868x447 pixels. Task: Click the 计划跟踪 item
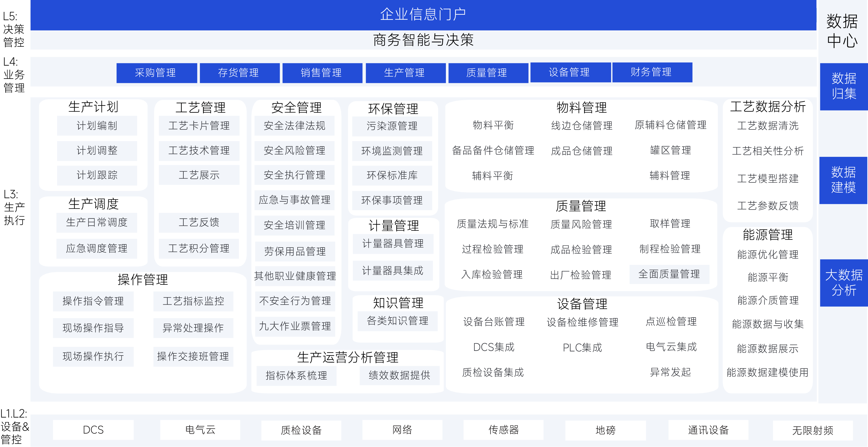click(x=97, y=175)
